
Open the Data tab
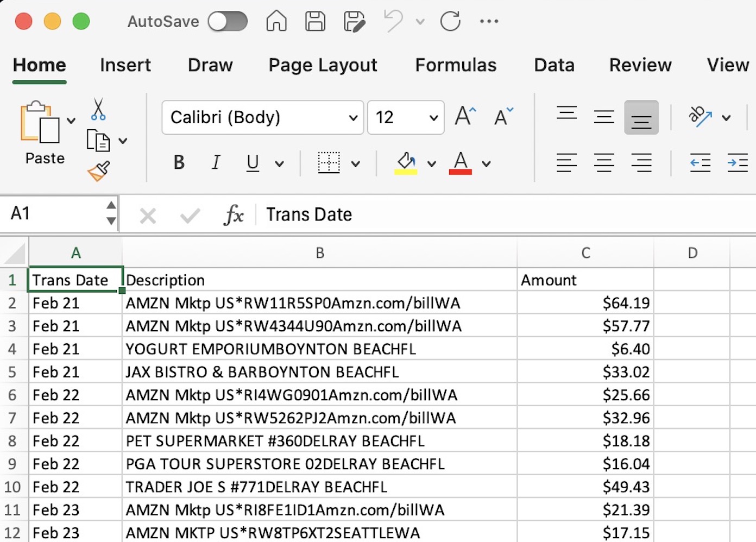pos(554,65)
